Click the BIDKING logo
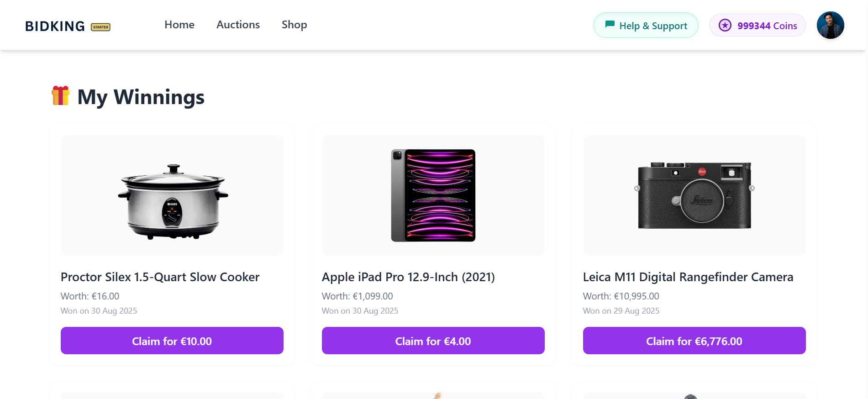Viewport: 868px width, 399px height. pyautogui.click(x=55, y=26)
